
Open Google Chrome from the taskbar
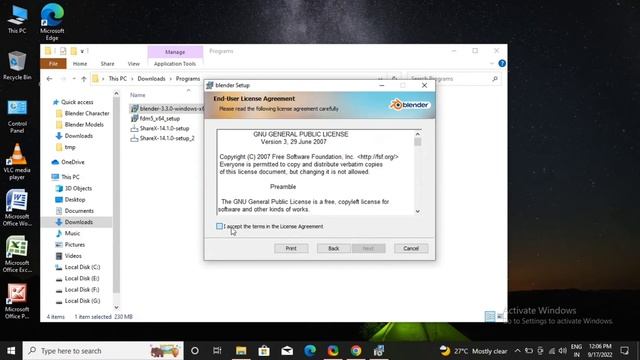point(356,351)
